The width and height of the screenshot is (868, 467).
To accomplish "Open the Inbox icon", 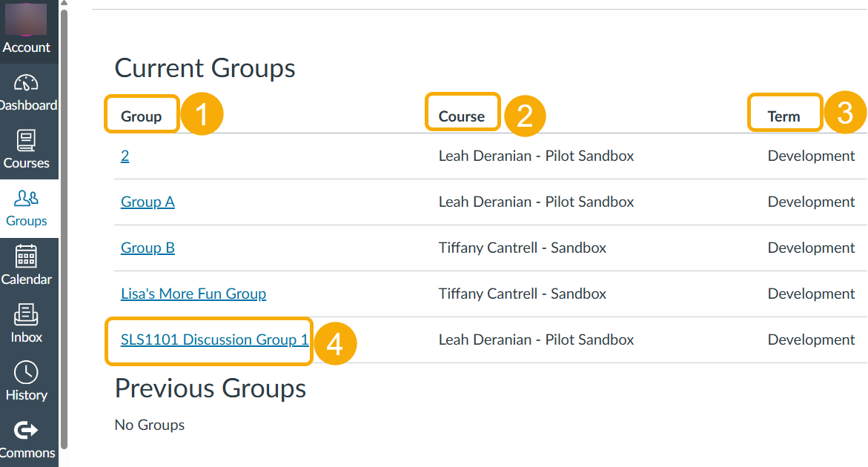I will coord(27,322).
